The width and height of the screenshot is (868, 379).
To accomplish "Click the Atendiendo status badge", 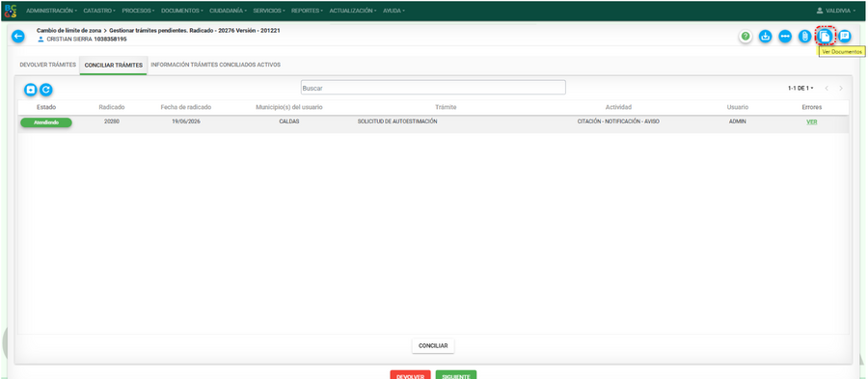I will pos(46,122).
